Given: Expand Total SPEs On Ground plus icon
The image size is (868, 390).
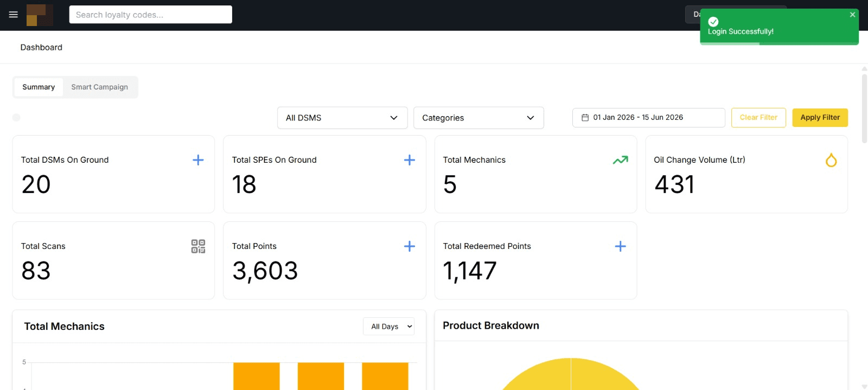Looking at the screenshot, I should click(410, 160).
